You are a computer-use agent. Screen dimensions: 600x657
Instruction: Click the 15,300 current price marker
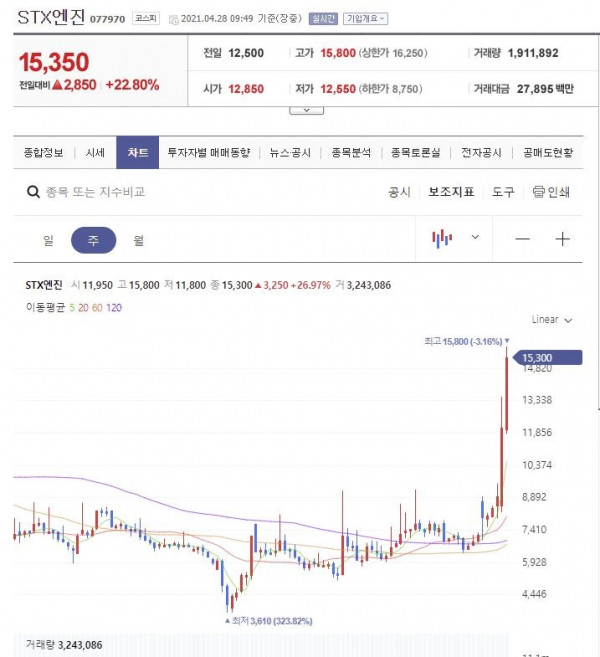click(547, 357)
